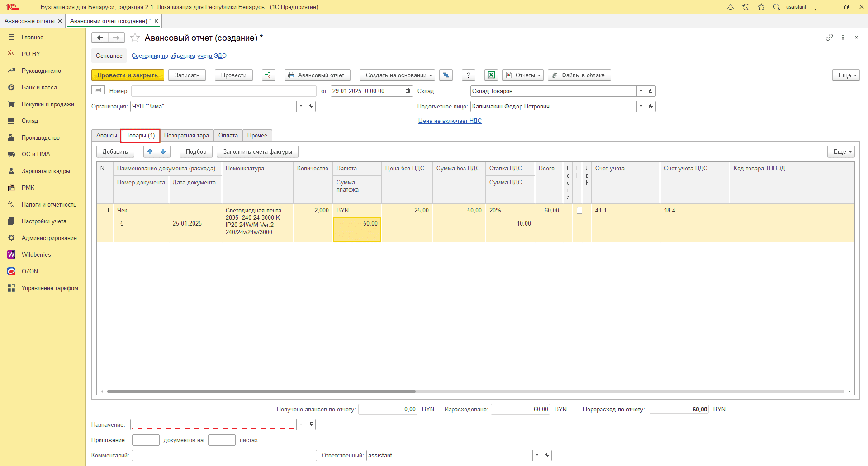Click into the Комментарий input field
The height and width of the screenshot is (466, 868).
click(x=224, y=455)
